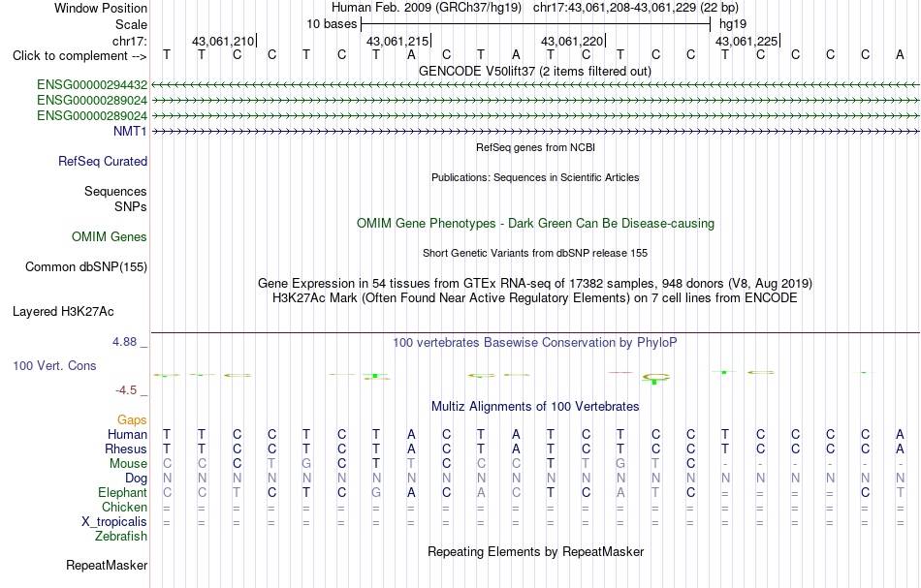Viewport: 921px width, 588px height.
Task: Click the hg19 text beside scale bar
Action: pos(733,24)
